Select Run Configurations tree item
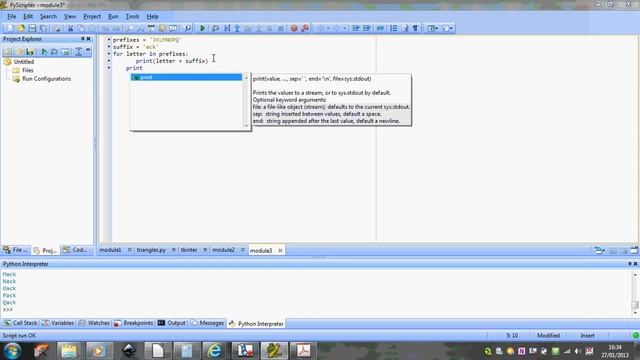This screenshot has height=360, width=640. [x=46, y=79]
